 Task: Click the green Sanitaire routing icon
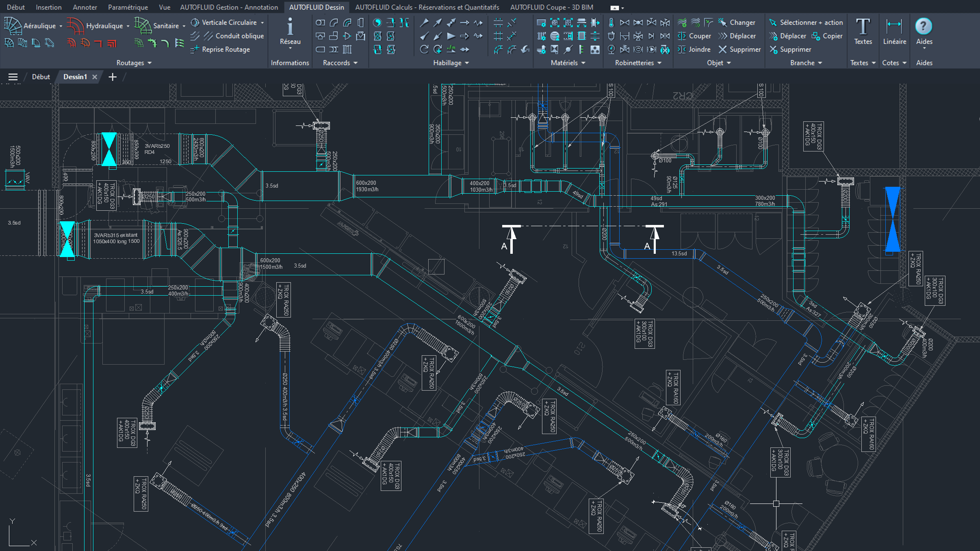click(x=143, y=26)
